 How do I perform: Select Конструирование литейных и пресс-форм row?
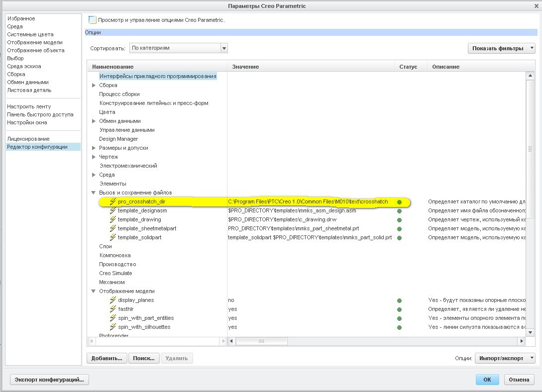pos(154,103)
